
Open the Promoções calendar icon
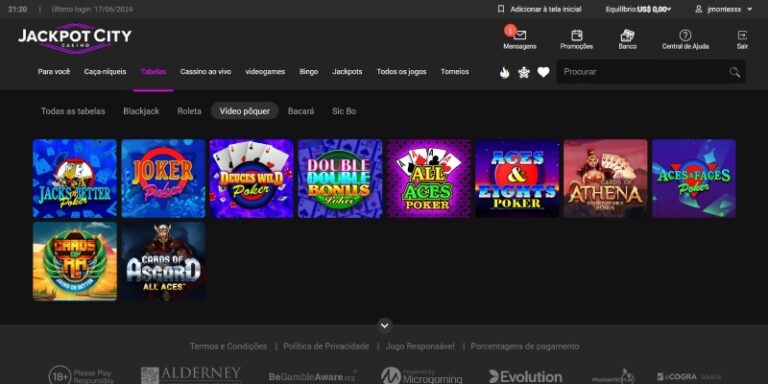(x=577, y=35)
